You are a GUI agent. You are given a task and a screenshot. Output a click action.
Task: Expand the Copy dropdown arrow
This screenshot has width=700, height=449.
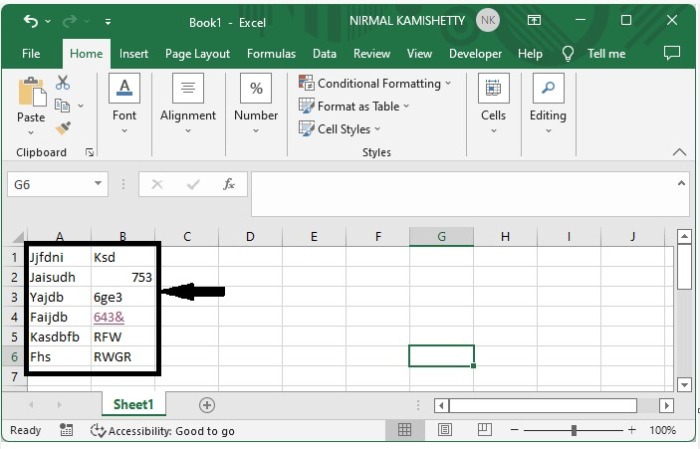click(81, 106)
